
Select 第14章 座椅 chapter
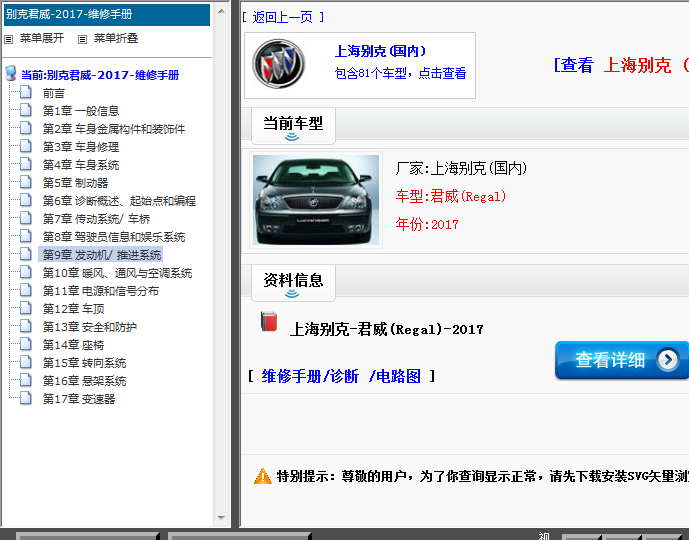[x=73, y=345]
